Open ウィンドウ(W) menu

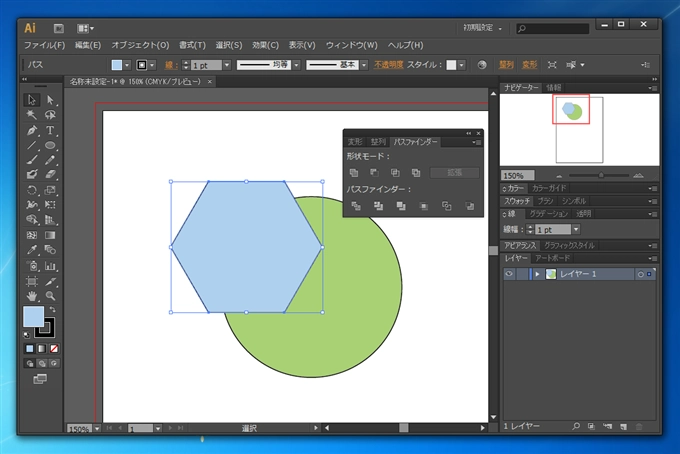coord(352,45)
